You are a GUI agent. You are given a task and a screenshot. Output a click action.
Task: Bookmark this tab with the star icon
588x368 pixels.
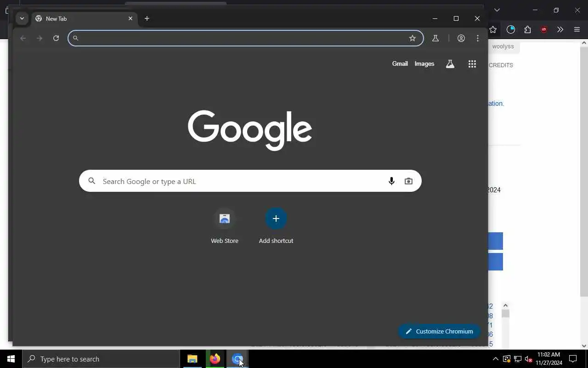tap(413, 38)
